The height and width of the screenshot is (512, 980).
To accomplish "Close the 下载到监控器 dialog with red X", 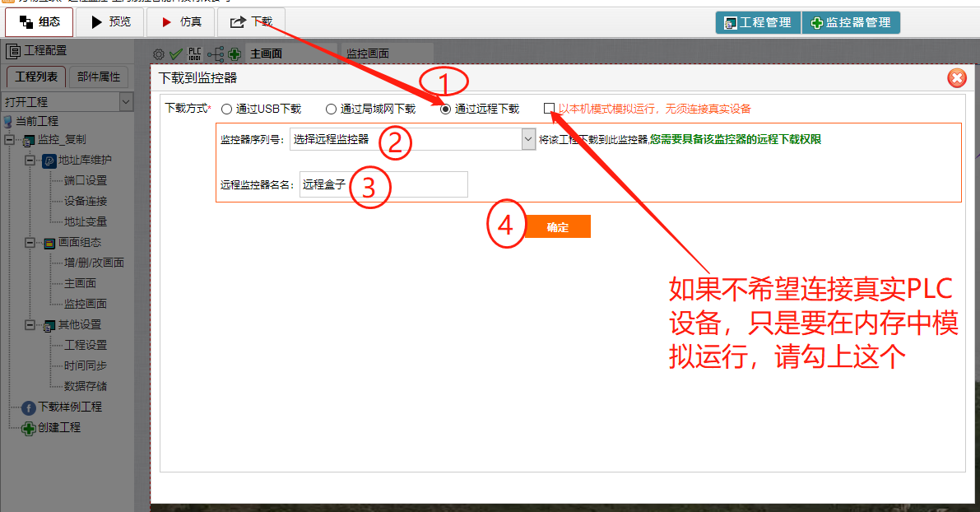I will [956, 78].
